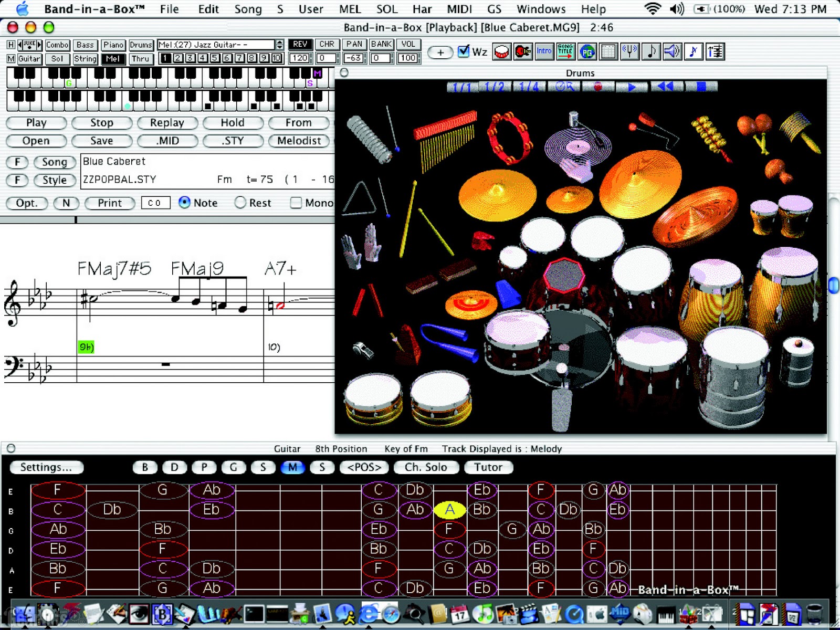Hit the red hexagonal pad in drum kit
This screenshot has height=630, width=840.
[x=563, y=275]
